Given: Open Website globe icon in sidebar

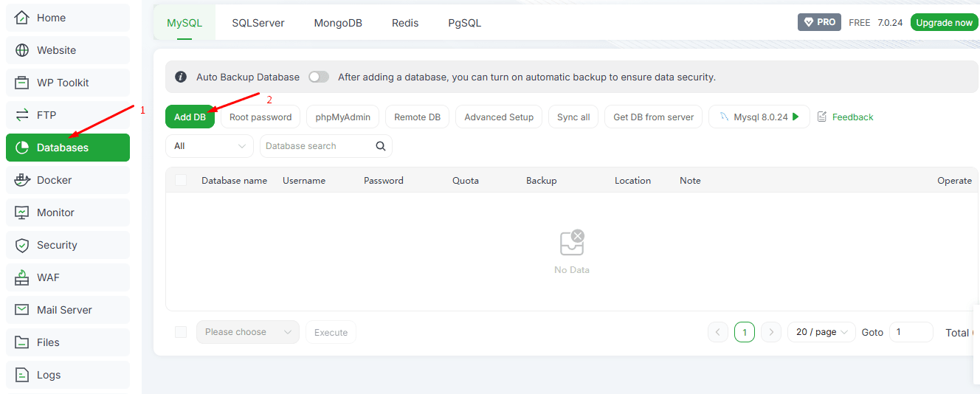Looking at the screenshot, I should [22, 50].
